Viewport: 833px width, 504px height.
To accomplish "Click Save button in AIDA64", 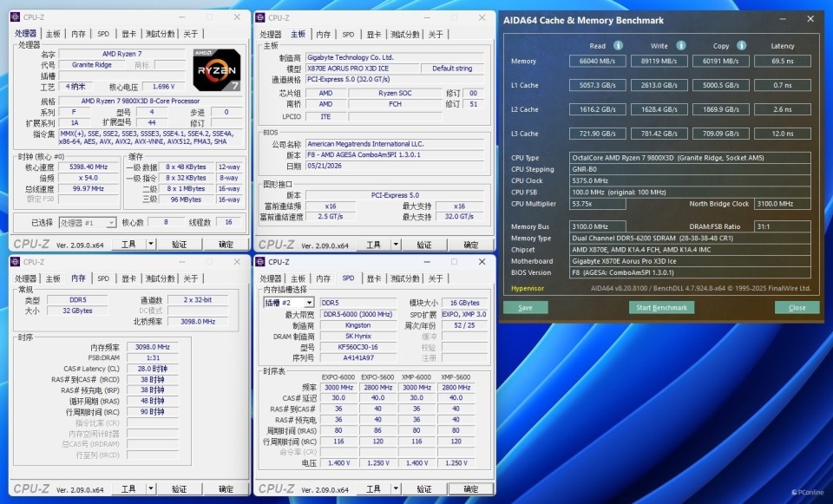I will point(526,307).
